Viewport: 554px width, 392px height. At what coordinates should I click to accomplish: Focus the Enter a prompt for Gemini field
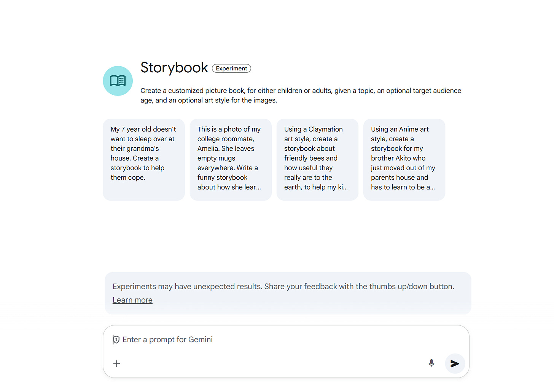(286, 339)
